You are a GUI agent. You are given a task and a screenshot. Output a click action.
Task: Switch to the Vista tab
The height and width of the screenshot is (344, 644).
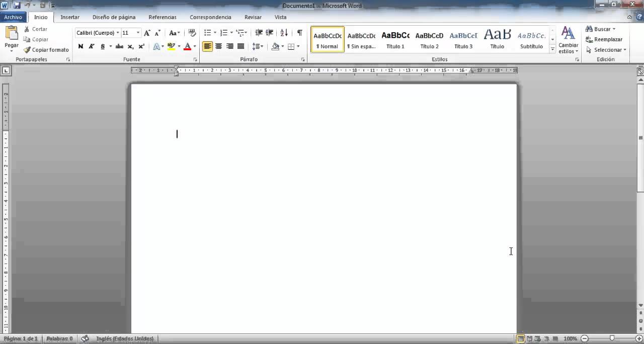[280, 17]
